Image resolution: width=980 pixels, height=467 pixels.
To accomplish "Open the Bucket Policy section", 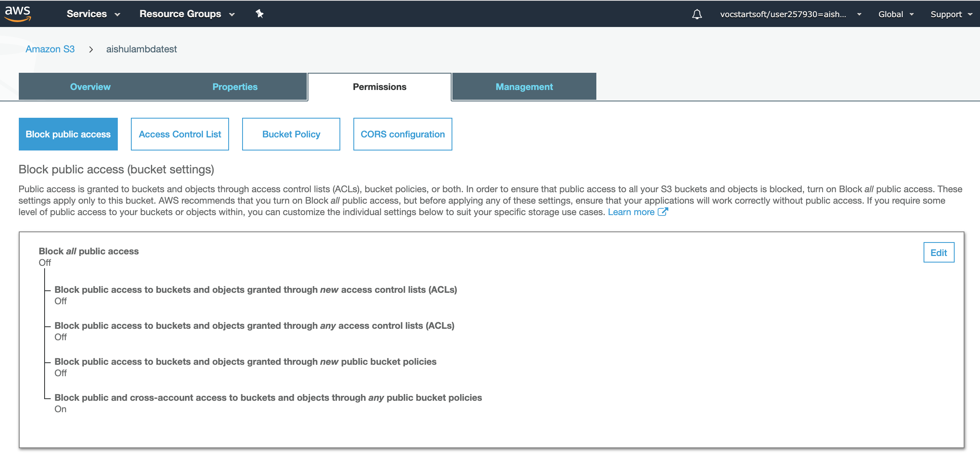I will (x=291, y=134).
